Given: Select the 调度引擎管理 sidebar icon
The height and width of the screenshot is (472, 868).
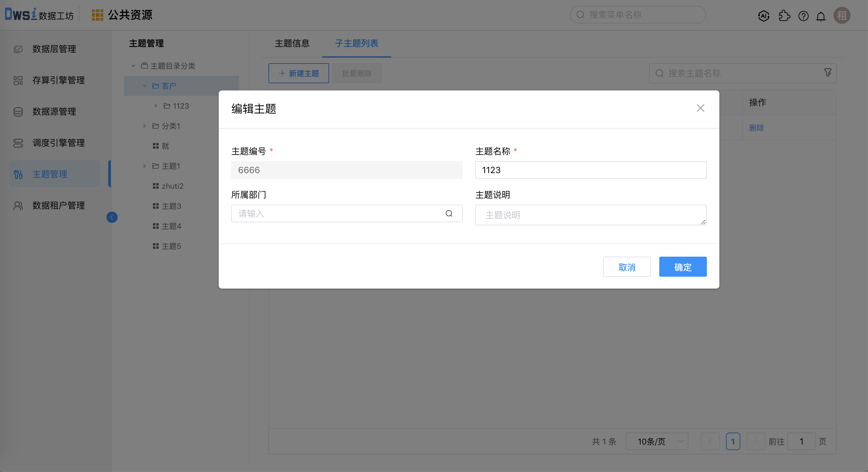Looking at the screenshot, I should [x=18, y=143].
